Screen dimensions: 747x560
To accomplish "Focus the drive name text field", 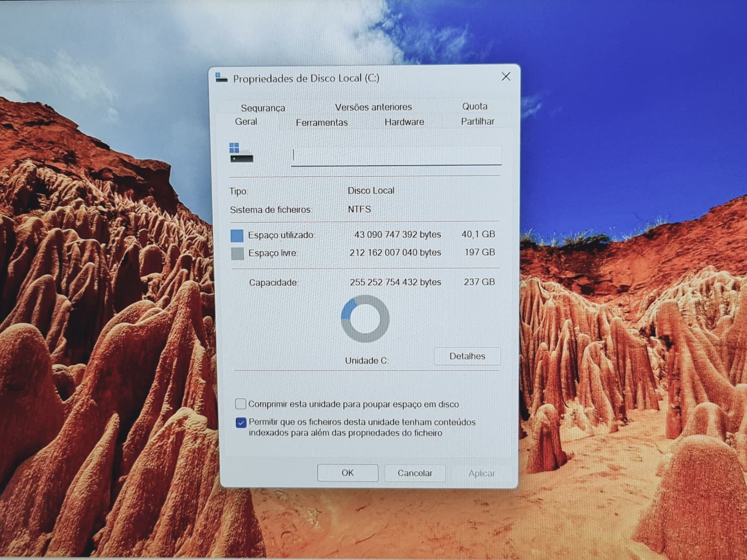I will tap(396, 155).
